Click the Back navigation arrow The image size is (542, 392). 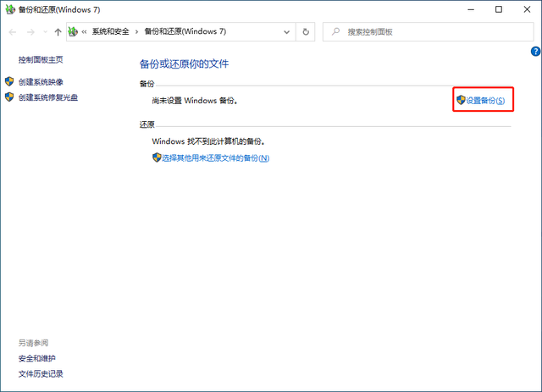click(13, 32)
